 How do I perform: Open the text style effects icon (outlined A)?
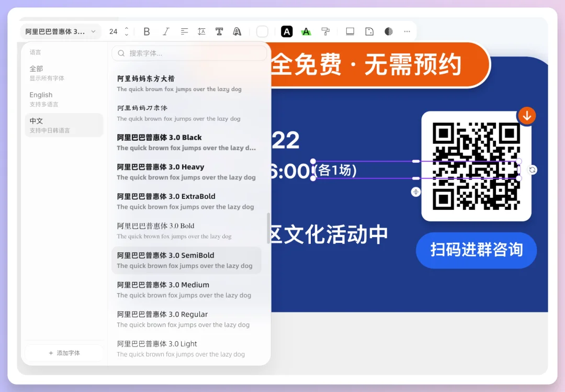(x=237, y=31)
